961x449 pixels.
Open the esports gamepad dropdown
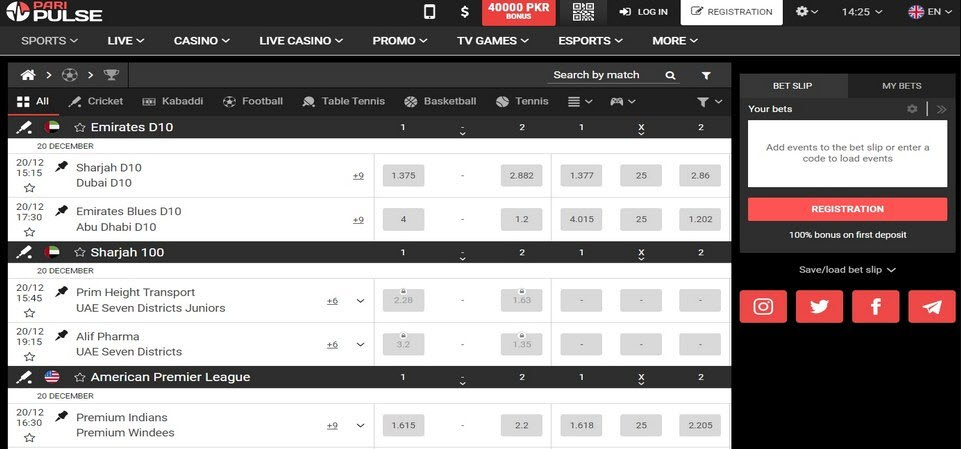(x=623, y=102)
